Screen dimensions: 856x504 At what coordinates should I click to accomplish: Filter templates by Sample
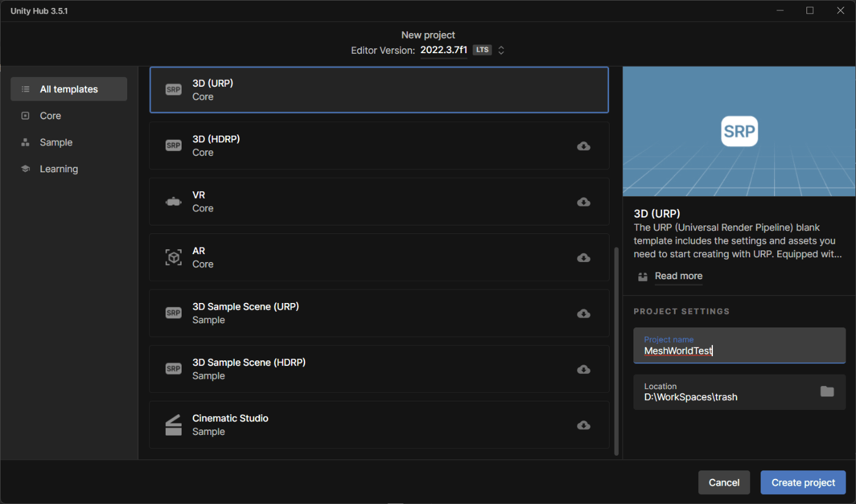point(69,142)
